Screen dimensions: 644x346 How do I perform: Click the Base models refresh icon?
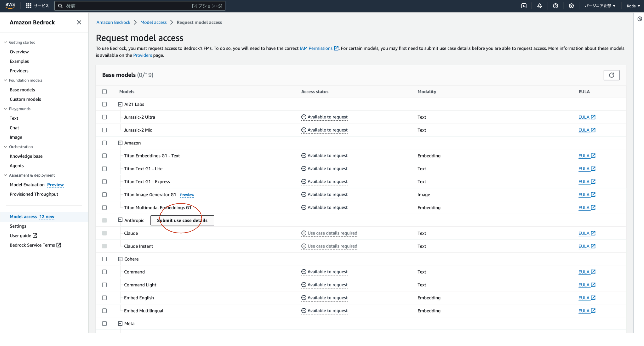[x=612, y=75]
